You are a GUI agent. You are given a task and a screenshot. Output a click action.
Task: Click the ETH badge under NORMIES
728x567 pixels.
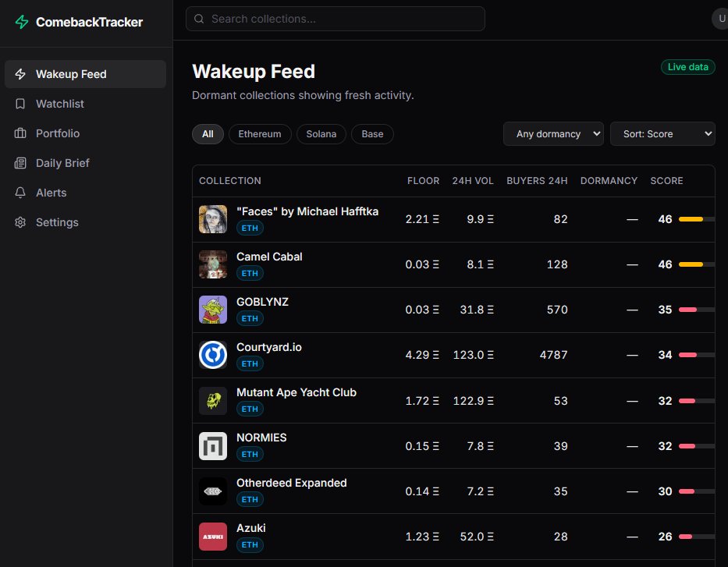250,454
